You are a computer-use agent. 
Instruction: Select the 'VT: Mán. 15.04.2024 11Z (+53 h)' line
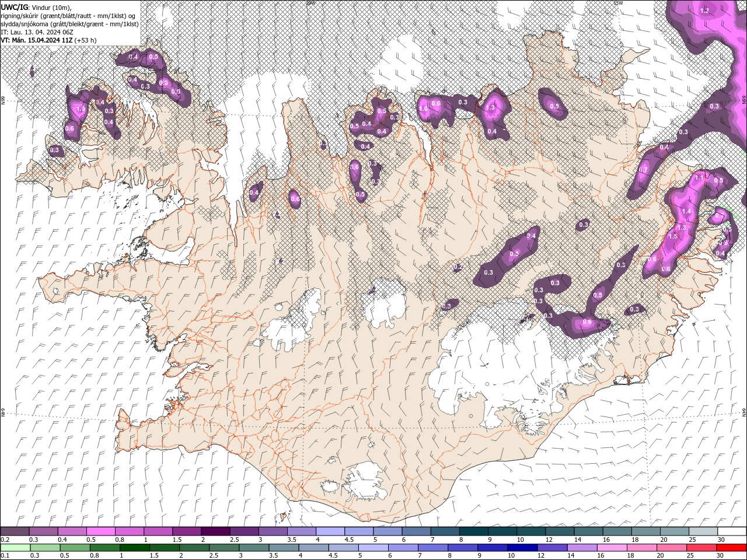tap(48, 40)
